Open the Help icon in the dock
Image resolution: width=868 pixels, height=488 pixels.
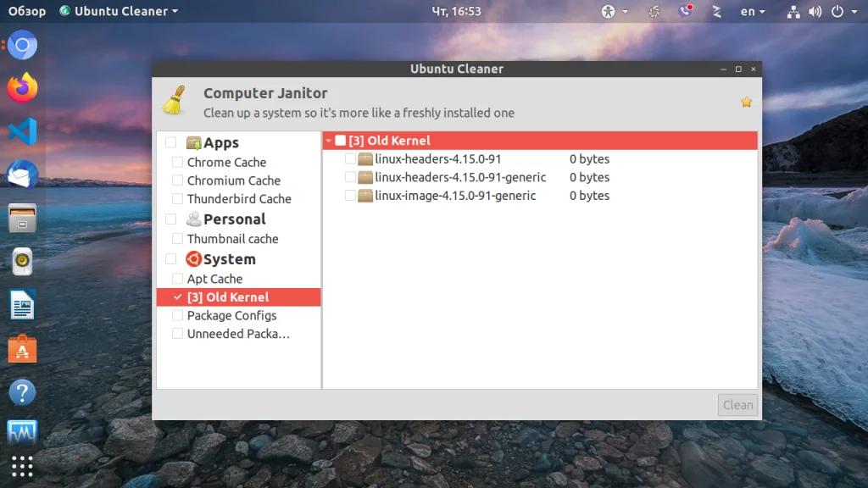tap(22, 392)
